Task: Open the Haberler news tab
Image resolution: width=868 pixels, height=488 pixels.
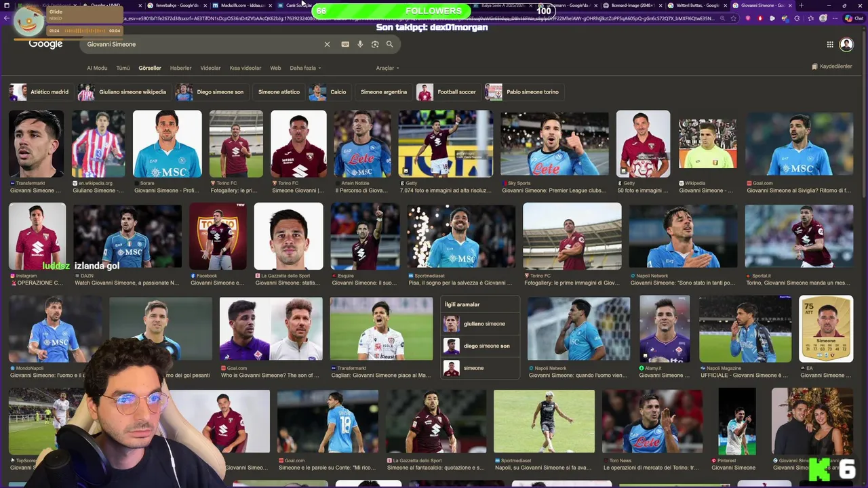Action: click(180, 68)
